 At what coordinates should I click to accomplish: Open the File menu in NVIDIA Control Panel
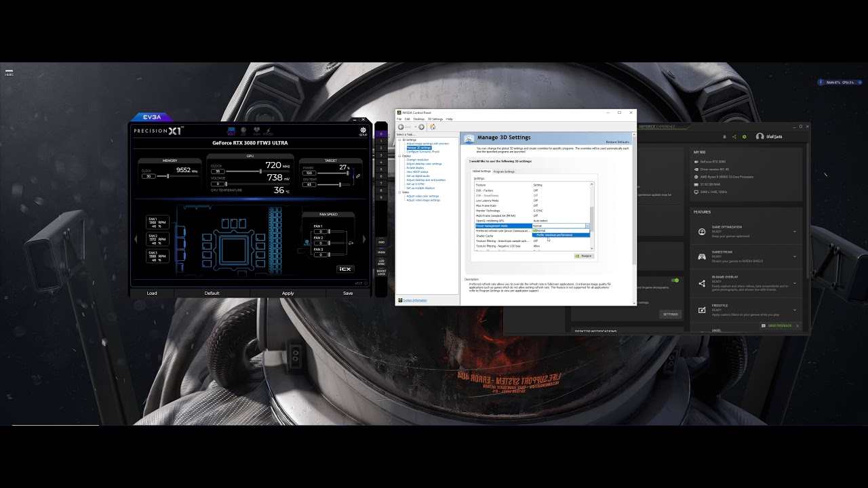[x=399, y=119]
